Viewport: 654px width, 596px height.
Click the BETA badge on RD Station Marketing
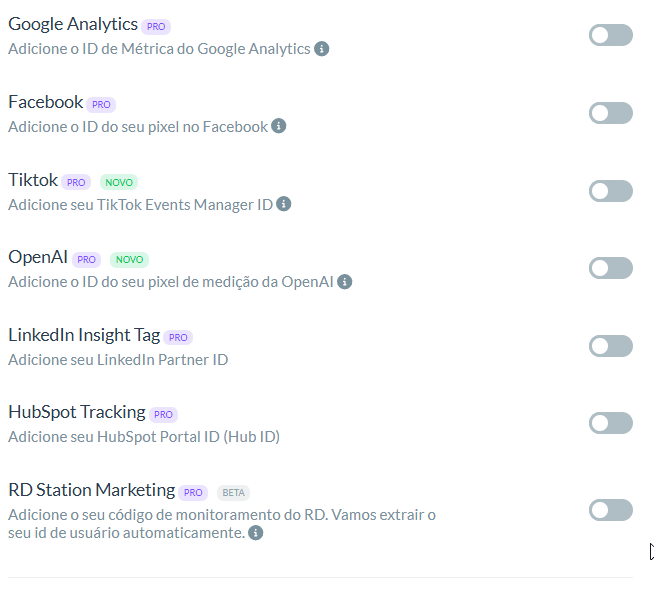[x=233, y=493]
